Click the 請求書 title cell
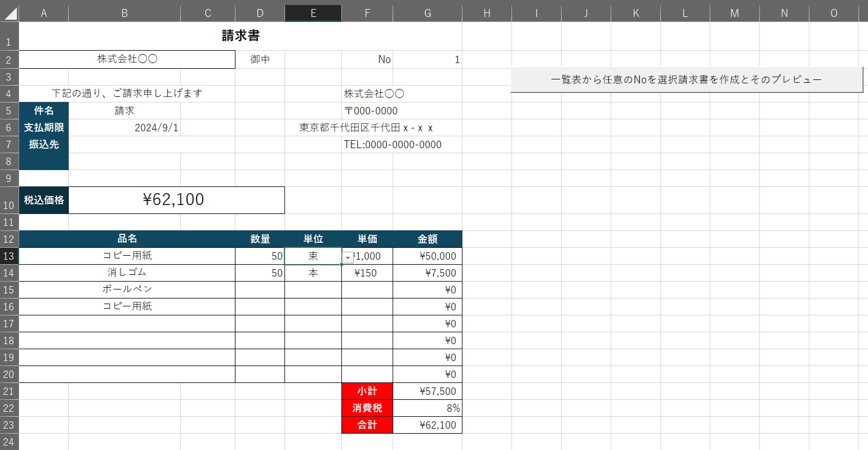This screenshot has height=450, width=868. tap(241, 36)
